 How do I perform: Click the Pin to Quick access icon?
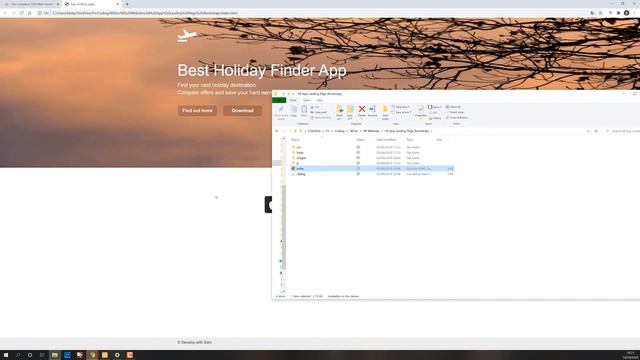click(281, 109)
